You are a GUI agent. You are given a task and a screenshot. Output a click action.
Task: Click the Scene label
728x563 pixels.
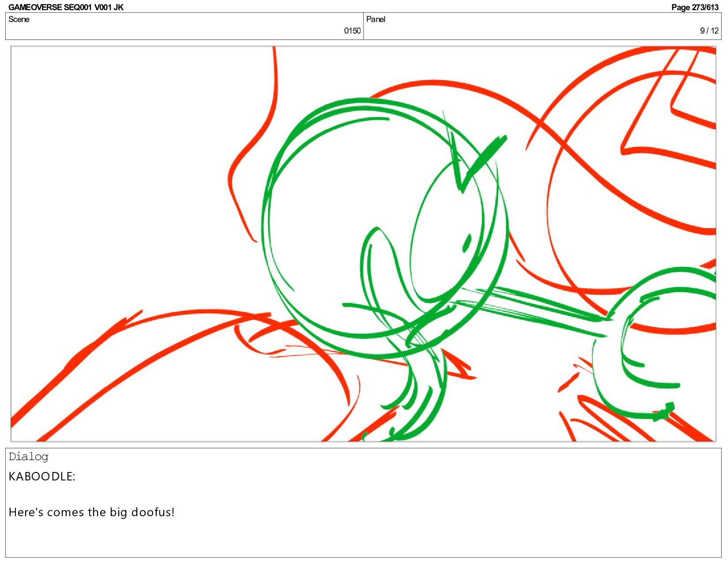click(19, 19)
